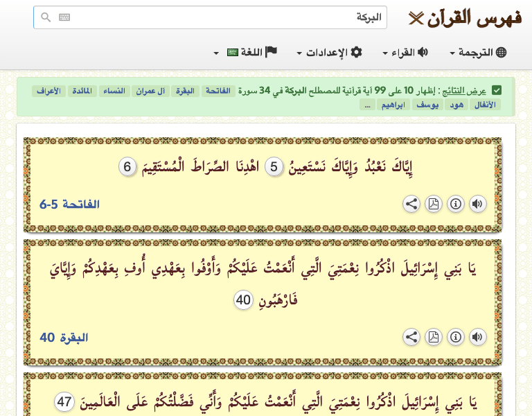Click the magnifier search icon

point(46,17)
